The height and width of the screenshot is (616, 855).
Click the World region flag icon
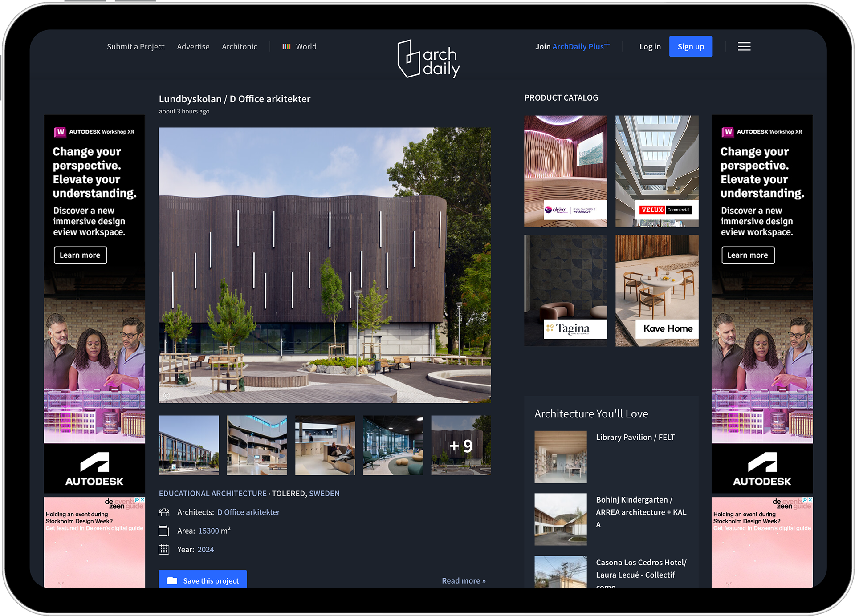pos(286,47)
